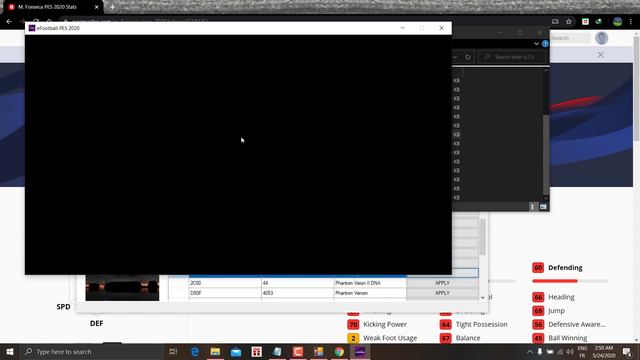
Task: Launch Microsoft Edge from the taskbar
Action: point(195,351)
